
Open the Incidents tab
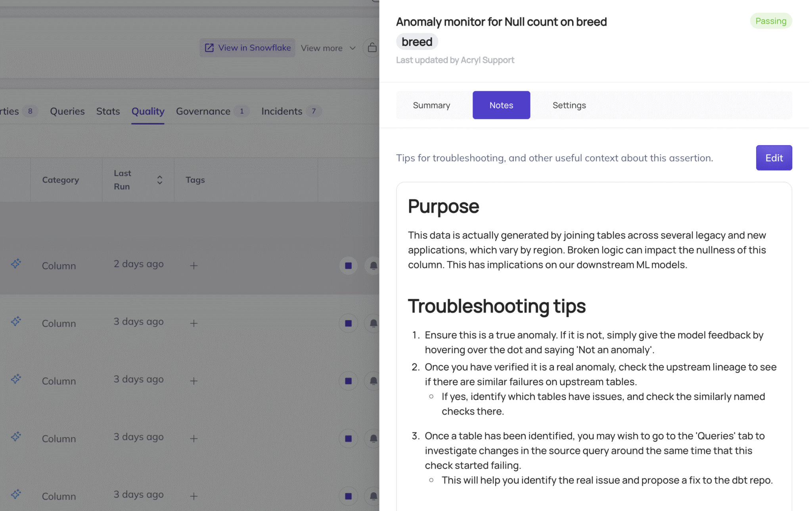coord(282,111)
